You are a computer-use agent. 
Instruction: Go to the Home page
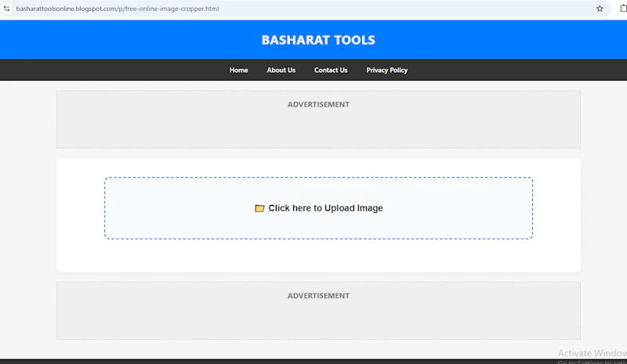click(x=238, y=70)
